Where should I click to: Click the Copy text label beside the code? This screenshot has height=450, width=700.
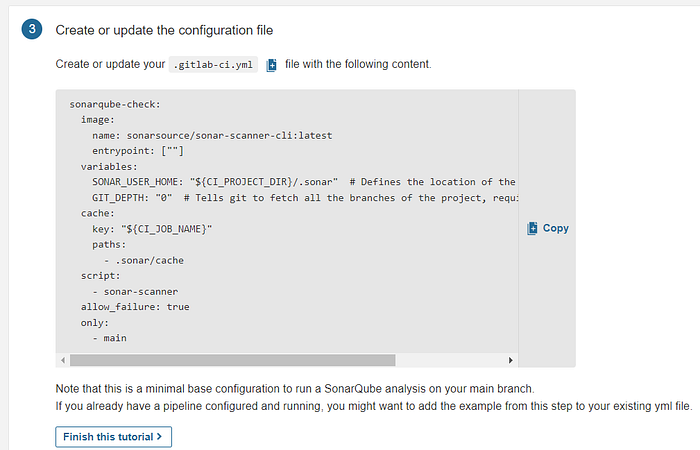556,228
